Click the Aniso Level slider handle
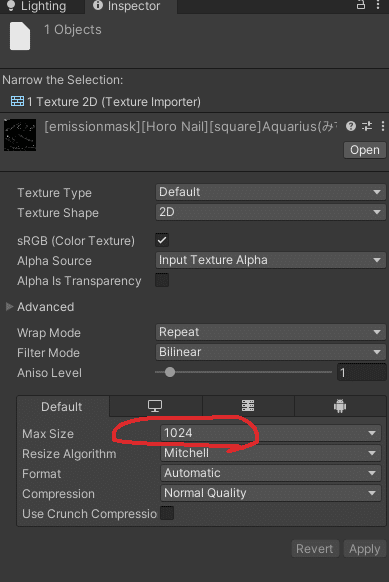This screenshot has width=389, height=582. tap(170, 372)
